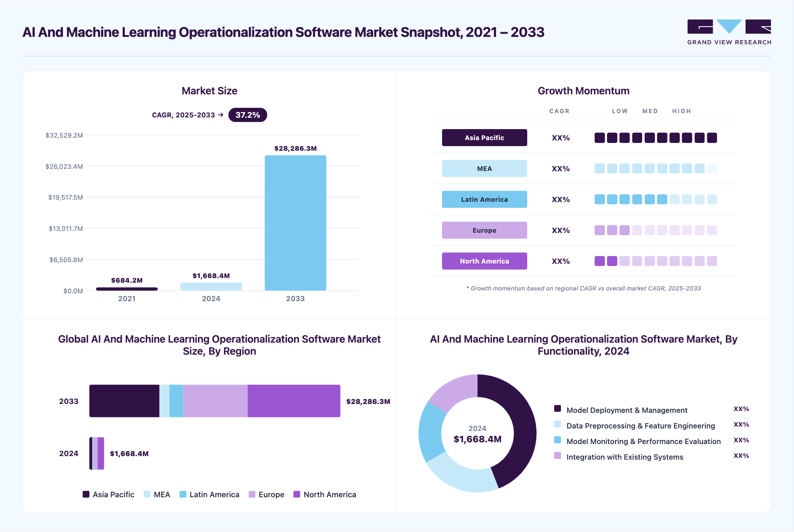Screen dimensions: 794x532
Task: Select the 2024 market size bar
Action: click(211, 287)
